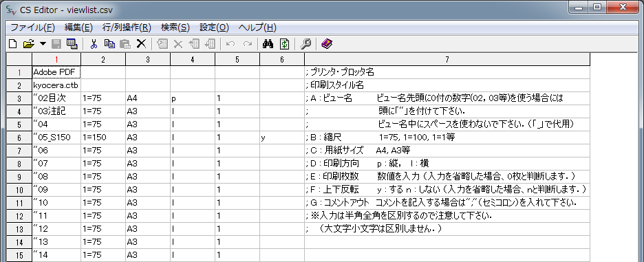This screenshot has height=262, width=644.
Task: Click the cell containing kyocera.ctb
Action: point(56,85)
